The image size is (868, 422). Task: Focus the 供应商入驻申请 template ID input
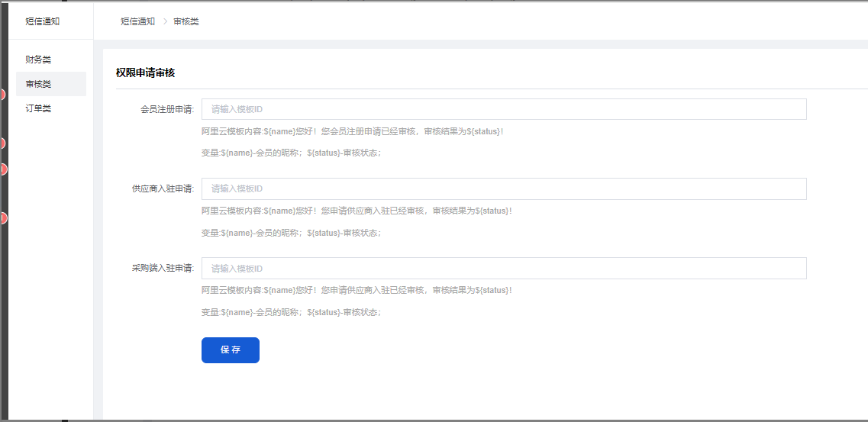504,188
